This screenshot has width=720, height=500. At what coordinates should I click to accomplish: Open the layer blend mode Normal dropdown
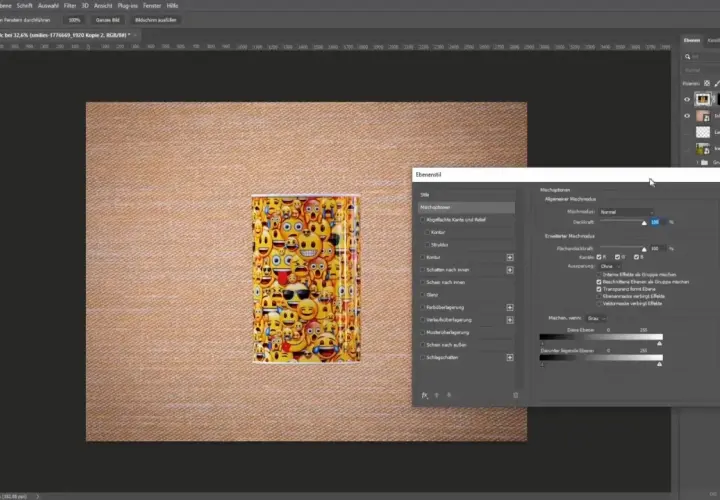[701, 70]
